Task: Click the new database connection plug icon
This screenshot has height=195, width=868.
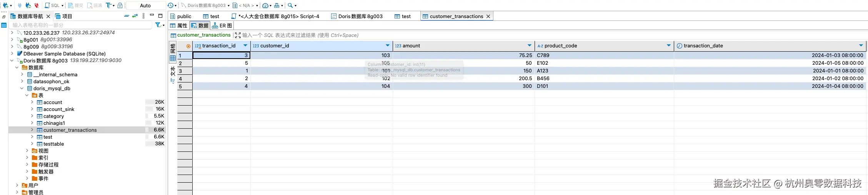Action: coord(5,5)
